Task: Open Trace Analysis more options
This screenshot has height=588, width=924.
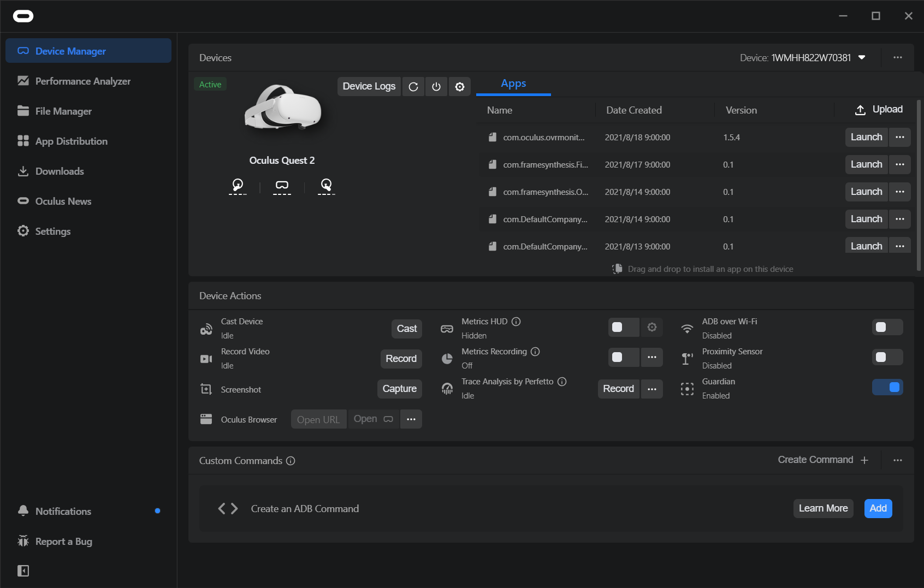Action: pyautogui.click(x=652, y=389)
